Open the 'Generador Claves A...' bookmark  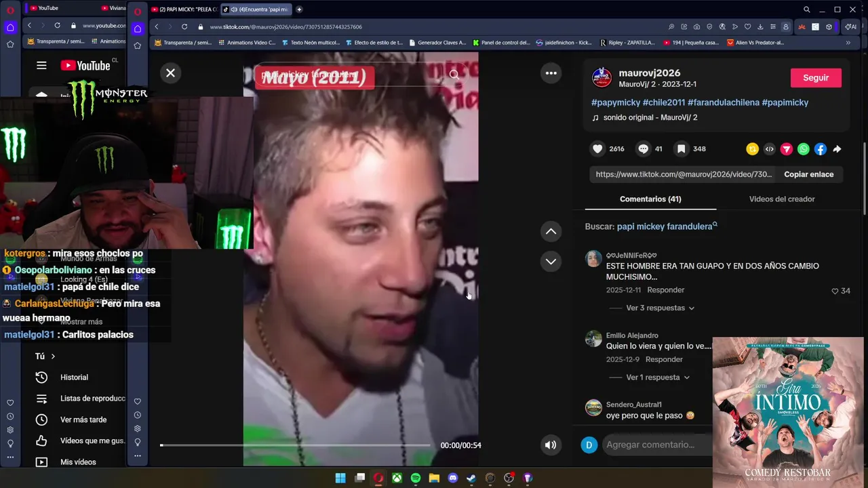pyautogui.click(x=437, y=42)
